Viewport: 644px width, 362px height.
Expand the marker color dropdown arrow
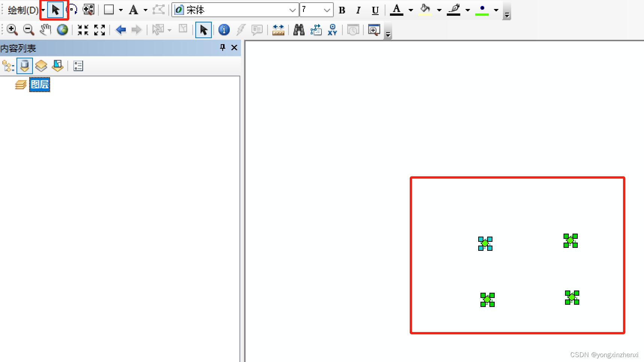point(496,10)
